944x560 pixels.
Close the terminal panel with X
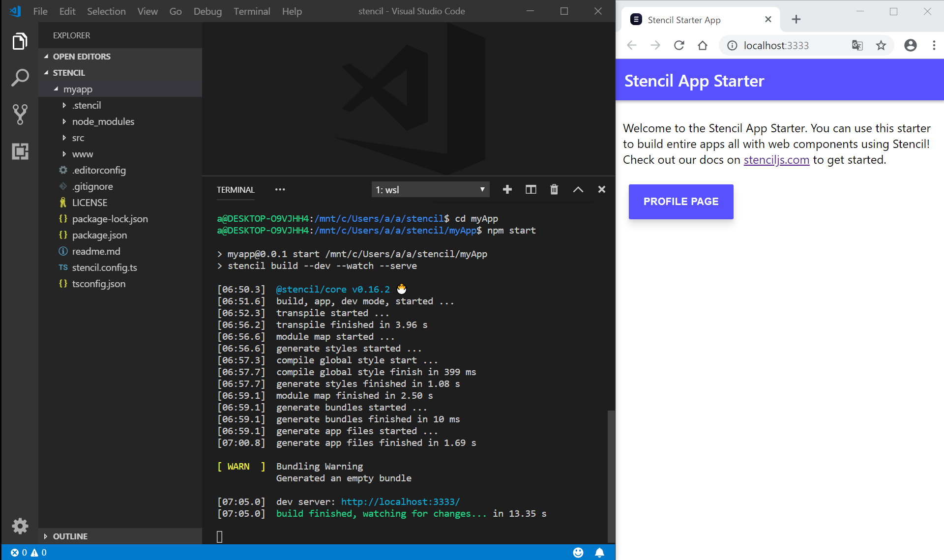click(601, 189)
